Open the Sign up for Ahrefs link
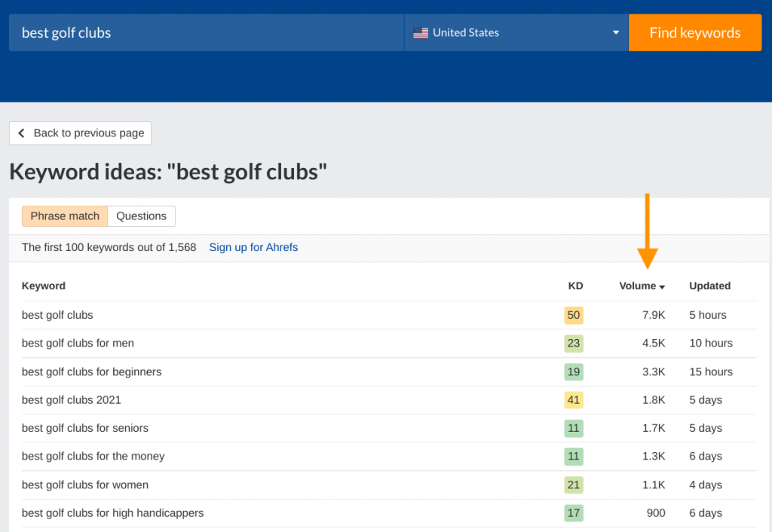 [x=253, y=247]
